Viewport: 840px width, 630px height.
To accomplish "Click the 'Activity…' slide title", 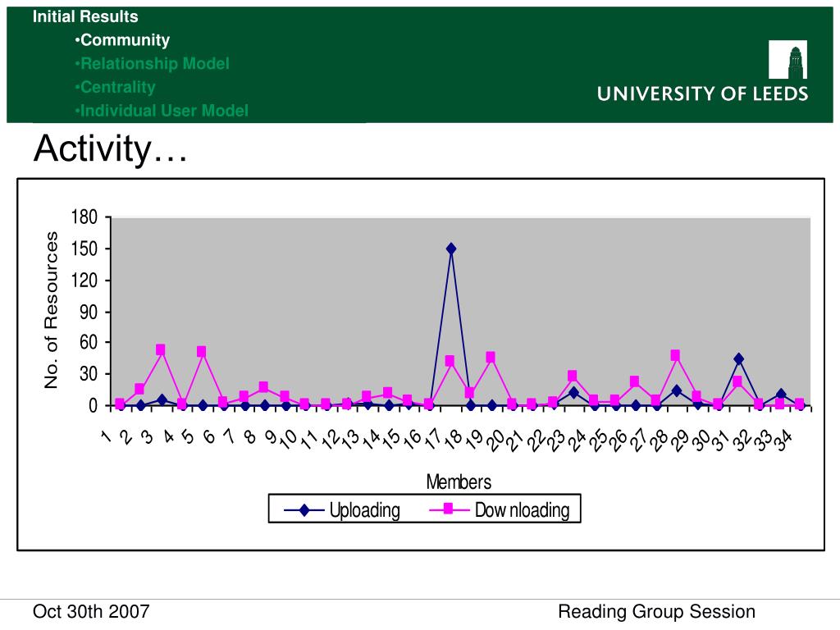I will [111, 148].
